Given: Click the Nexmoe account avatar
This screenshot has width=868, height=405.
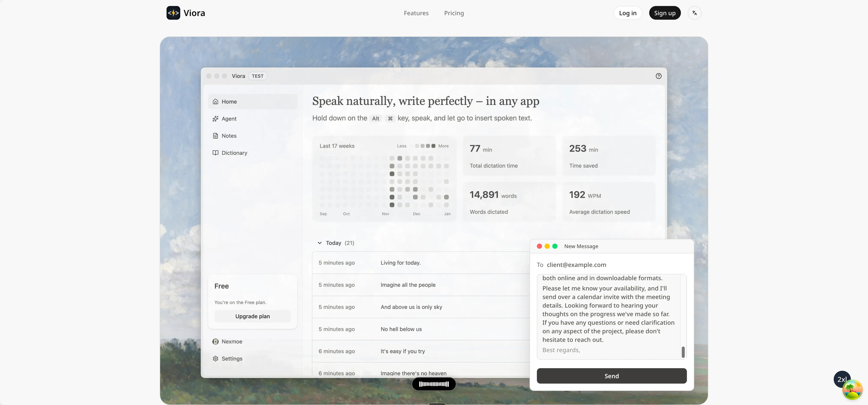Looking at the screenshot, I should (x=216, y=341).
